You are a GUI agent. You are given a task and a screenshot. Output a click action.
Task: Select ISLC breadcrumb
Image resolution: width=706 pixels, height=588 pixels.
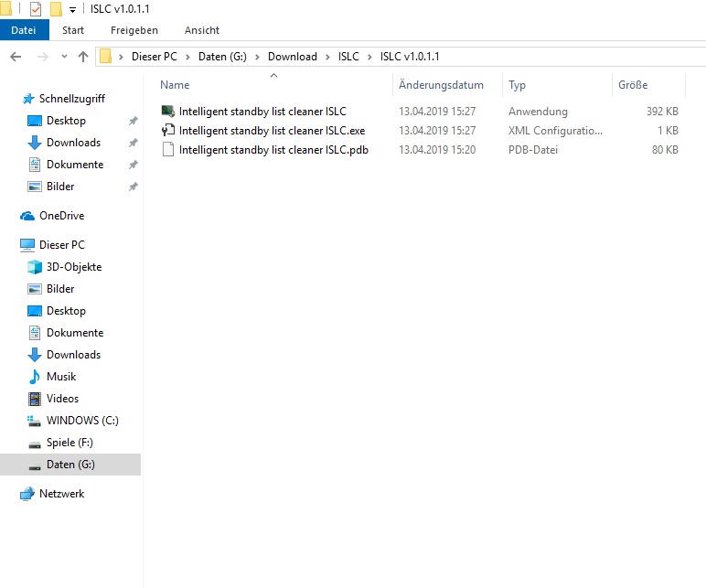coord(348,57)
